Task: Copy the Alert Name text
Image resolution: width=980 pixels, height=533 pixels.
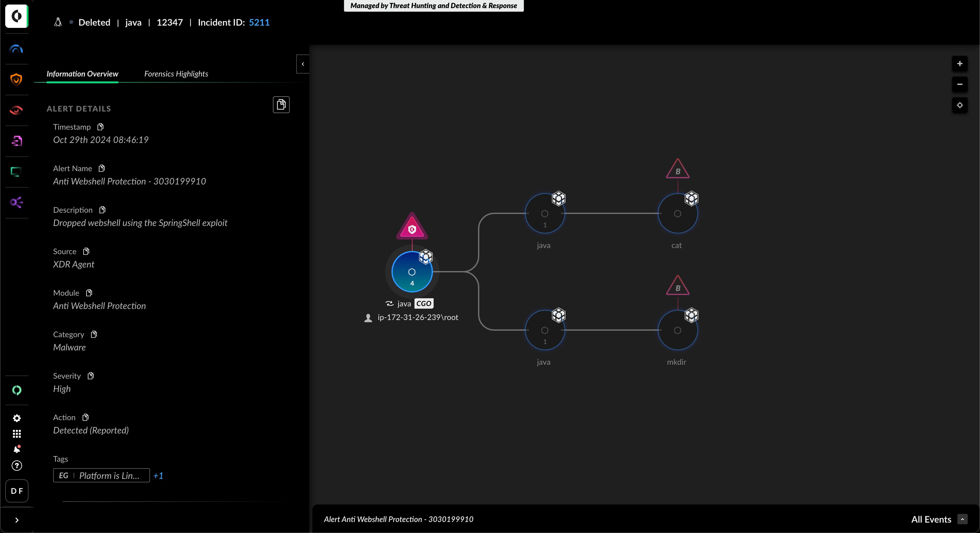Action: [101, 168]
